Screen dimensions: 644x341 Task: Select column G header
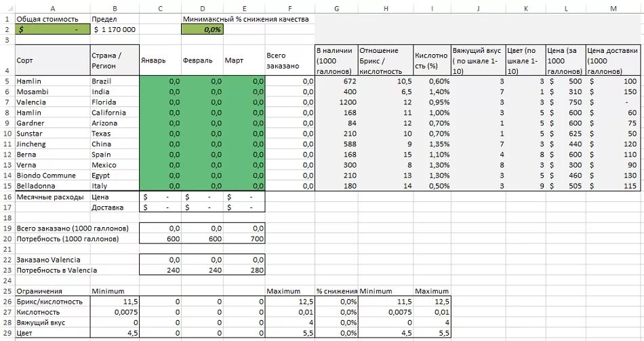coord(336,8)
